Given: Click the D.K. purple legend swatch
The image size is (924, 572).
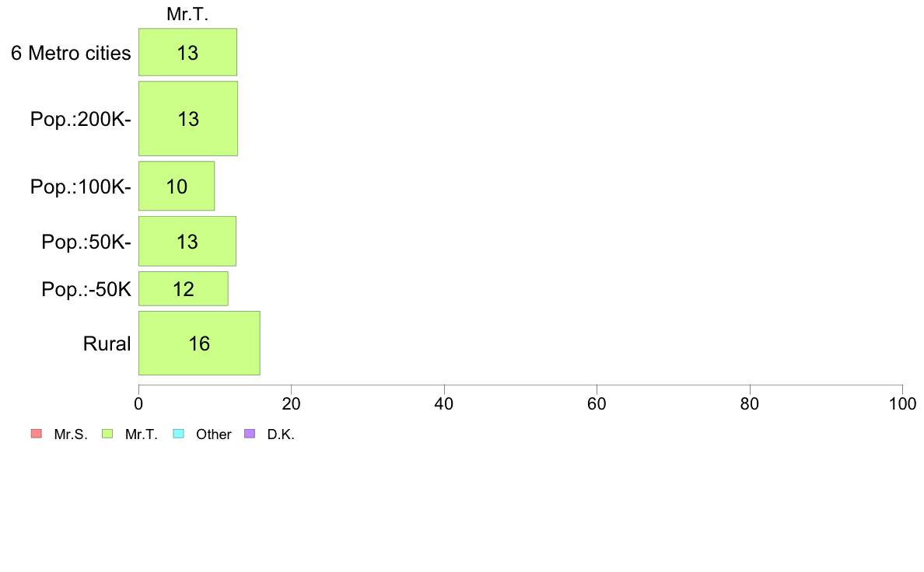Looking at the screenshot, I should pos(250,434).
